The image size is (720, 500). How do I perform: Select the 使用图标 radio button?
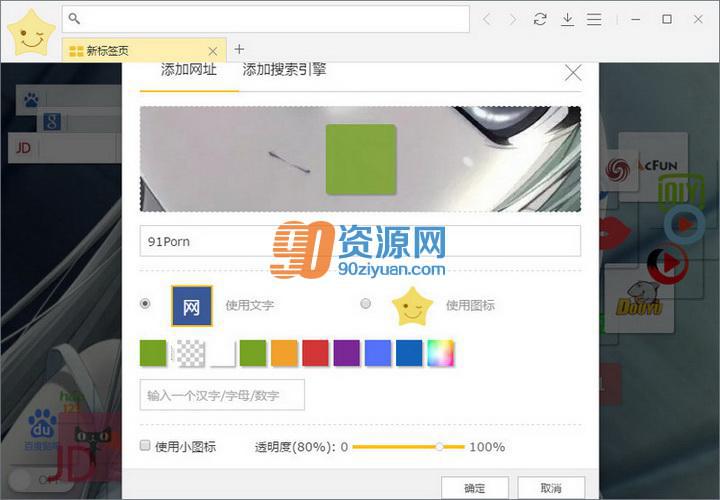366,303
